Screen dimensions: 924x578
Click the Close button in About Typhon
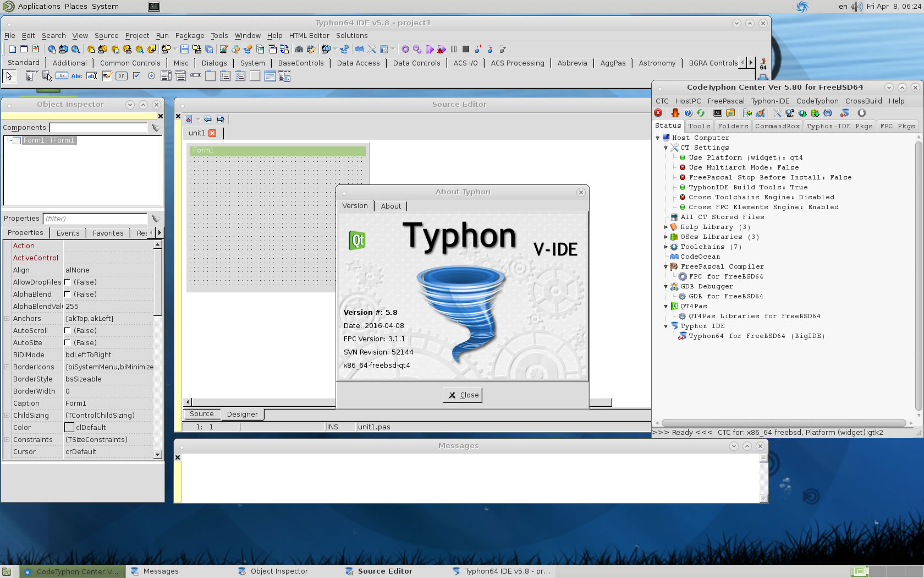point(463,395)
